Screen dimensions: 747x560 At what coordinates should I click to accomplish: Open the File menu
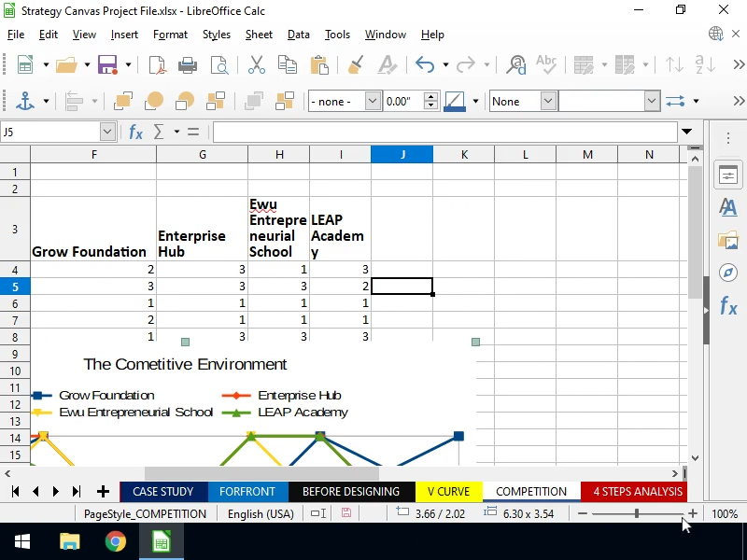click(x=16, y=35)
